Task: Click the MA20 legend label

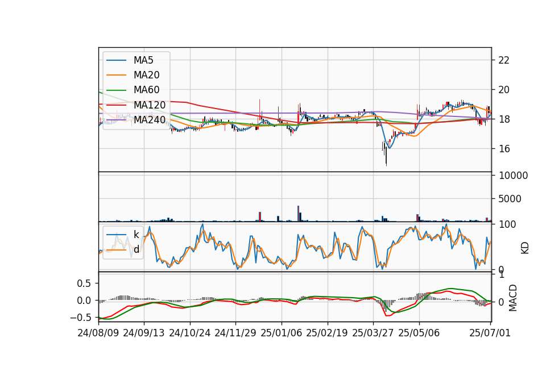Action: tap(146, 75)
